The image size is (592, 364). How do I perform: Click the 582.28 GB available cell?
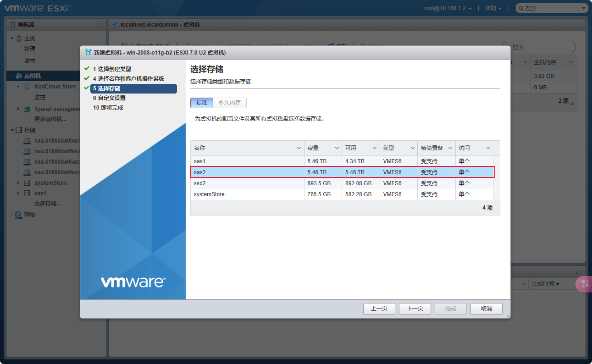pos(360,194)
